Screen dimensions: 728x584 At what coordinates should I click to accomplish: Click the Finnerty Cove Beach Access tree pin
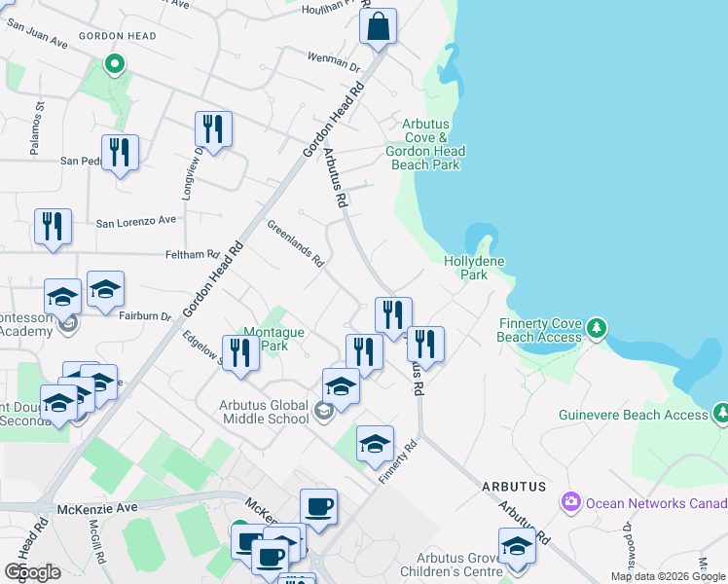click(597, 328)
